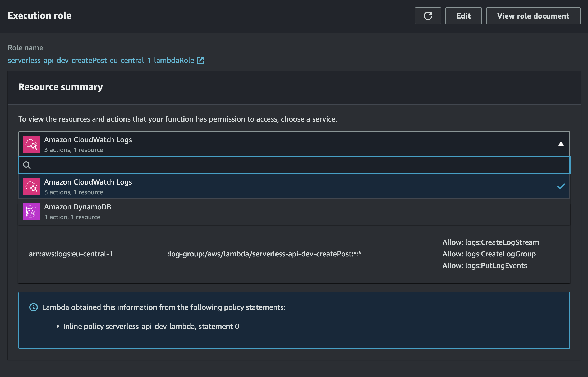Click the CloudWatch Logs icon in option list
Screen dimensions: 588x377
tap(31, 187)
